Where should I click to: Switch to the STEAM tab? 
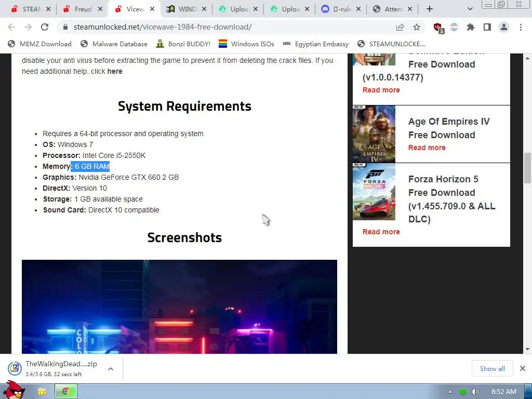[31, 9]
